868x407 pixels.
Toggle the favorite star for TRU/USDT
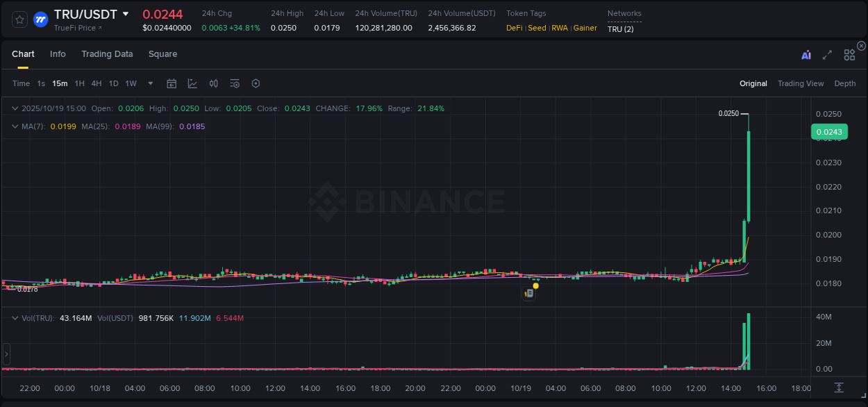[19, 19]
